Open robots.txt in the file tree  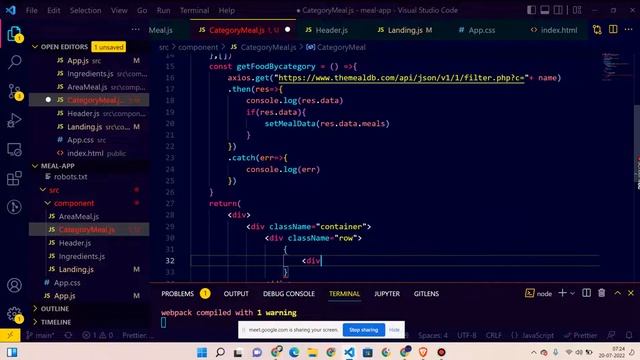70,177
